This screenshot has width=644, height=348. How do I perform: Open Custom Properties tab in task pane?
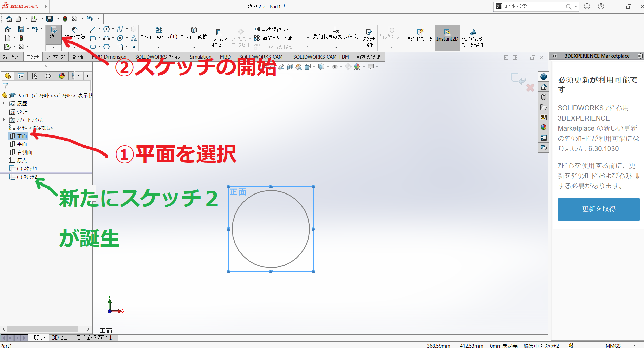pos(544,138)
